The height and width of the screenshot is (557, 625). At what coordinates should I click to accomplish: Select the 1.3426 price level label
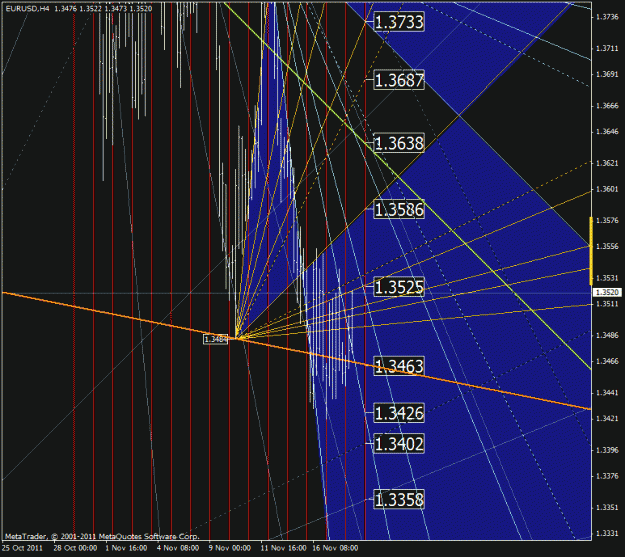tap(399, 413)
